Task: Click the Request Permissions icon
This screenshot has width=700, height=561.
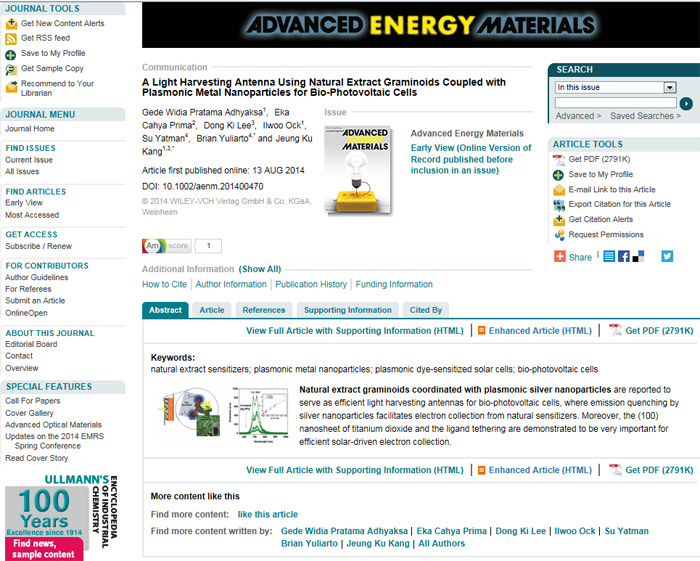Action: 560,235
